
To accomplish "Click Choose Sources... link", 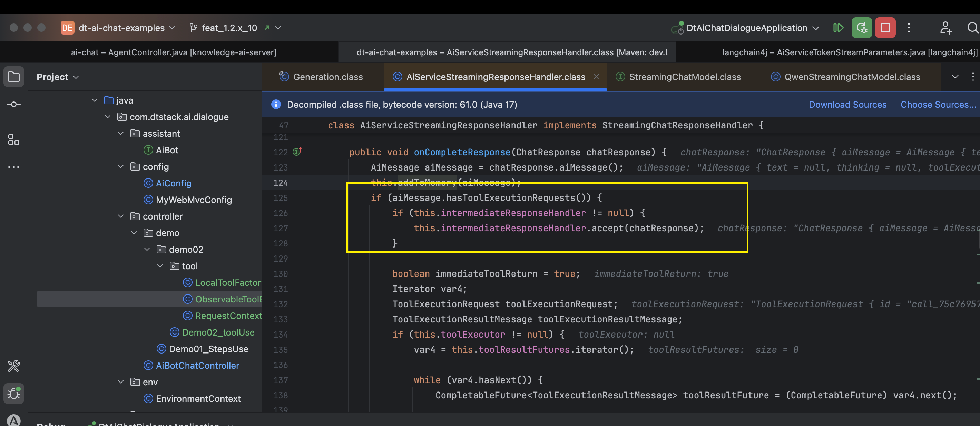I will pyautogui.click(x=938, y=104).
